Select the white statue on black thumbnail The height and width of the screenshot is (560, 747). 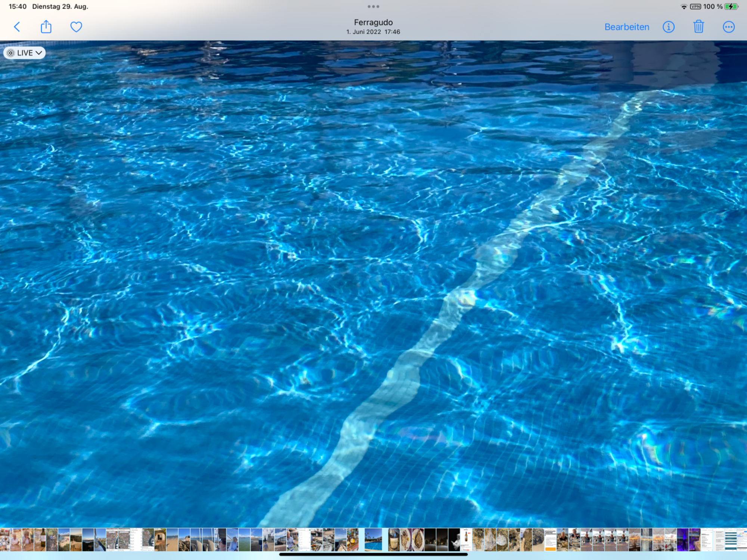454,539
